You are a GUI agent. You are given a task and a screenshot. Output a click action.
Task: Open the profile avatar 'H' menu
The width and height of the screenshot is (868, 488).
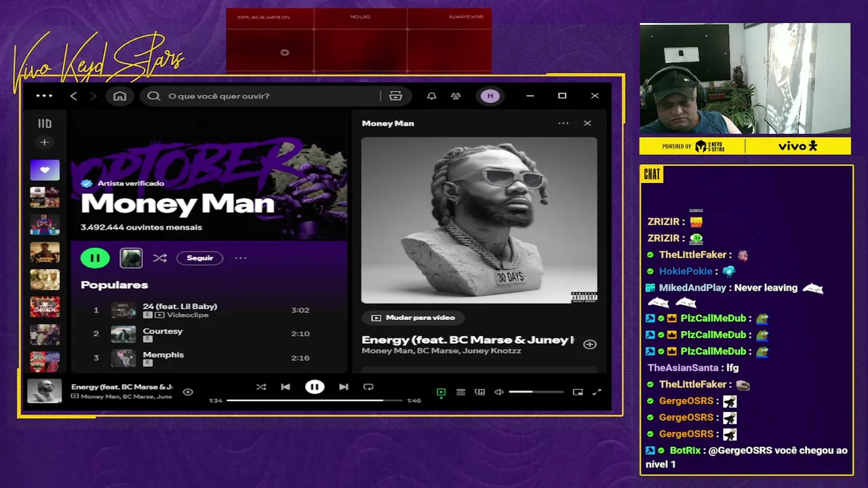click(x=490, y=96)
